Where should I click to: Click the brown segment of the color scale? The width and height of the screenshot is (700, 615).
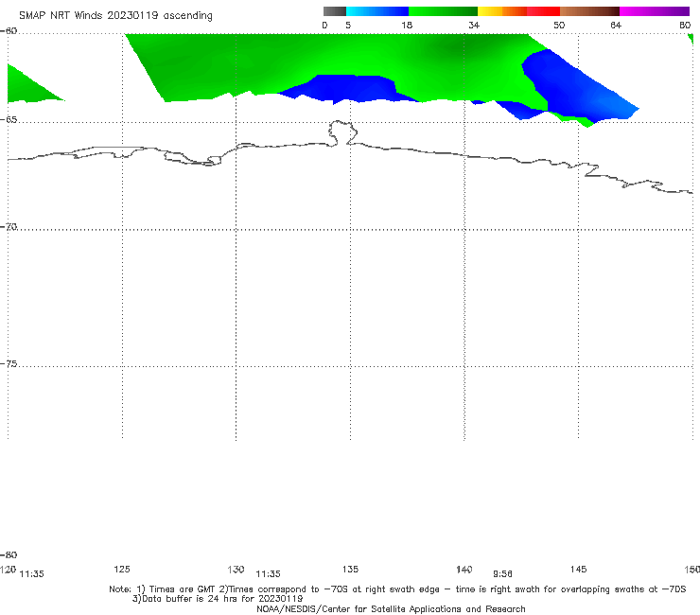[x=589, y=11]
